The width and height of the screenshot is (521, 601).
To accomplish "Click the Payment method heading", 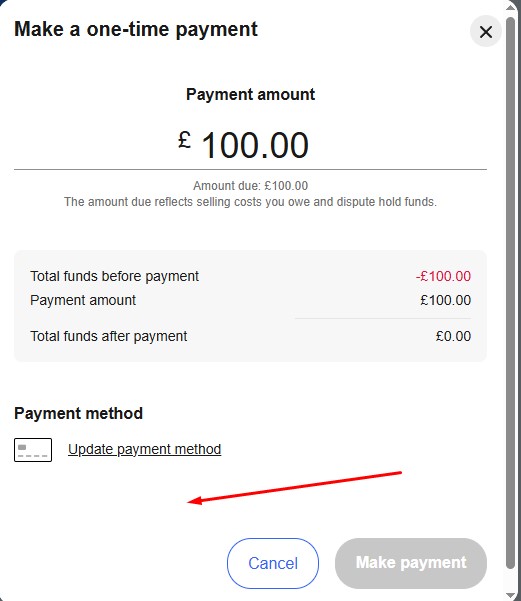I will tap(79, 414).
